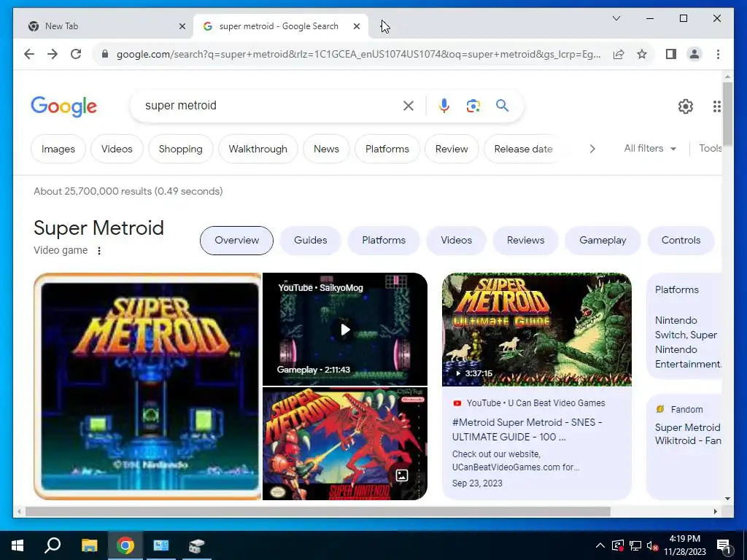This screenshot has width=747, height=560.
Task: Open the Windows Start menu
Action: click(x=18, y=545)
